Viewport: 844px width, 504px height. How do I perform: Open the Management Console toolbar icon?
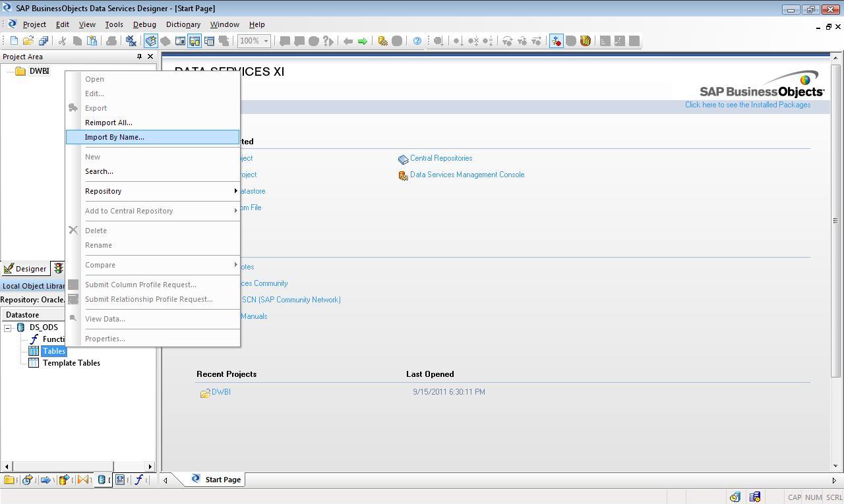click(382, 41)
